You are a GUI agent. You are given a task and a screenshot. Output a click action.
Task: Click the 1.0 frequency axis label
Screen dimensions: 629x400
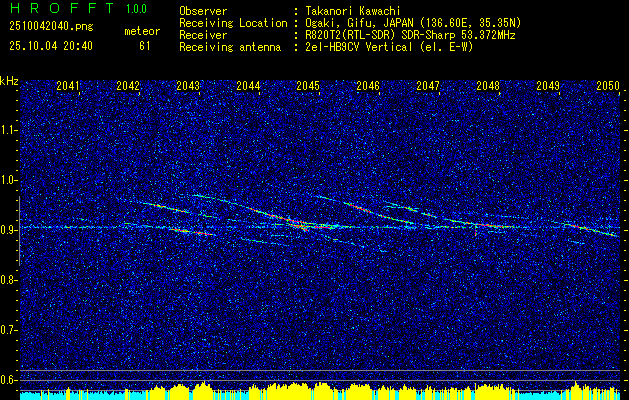coord(8,180)
